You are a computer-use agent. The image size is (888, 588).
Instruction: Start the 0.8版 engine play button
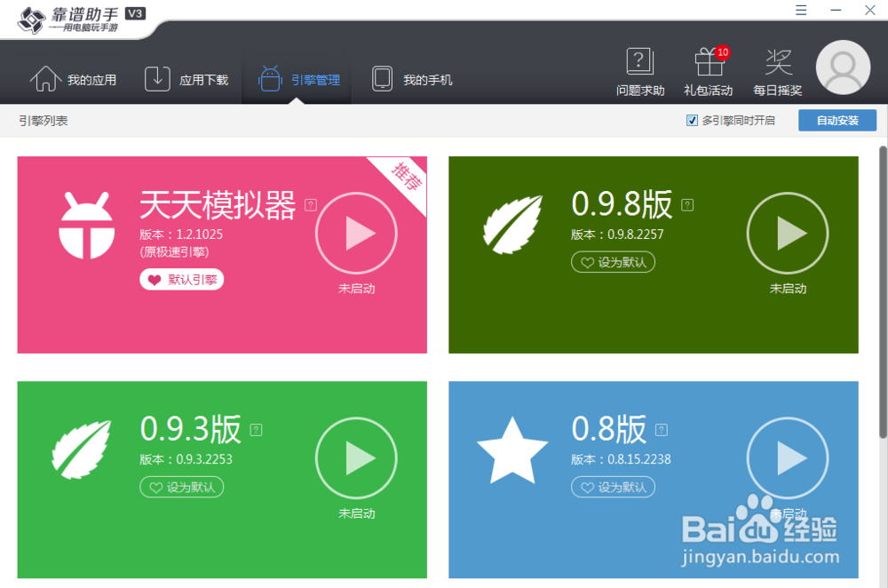pos(788,457)
